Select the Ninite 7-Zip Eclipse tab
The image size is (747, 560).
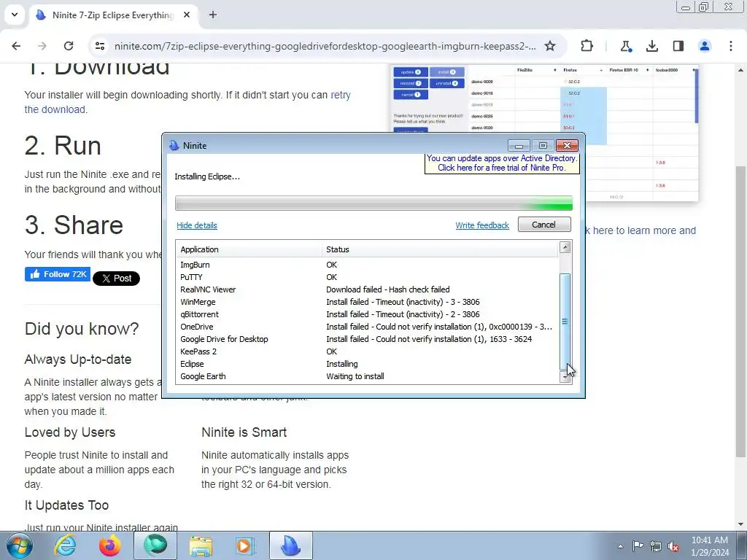pos(112,15)
